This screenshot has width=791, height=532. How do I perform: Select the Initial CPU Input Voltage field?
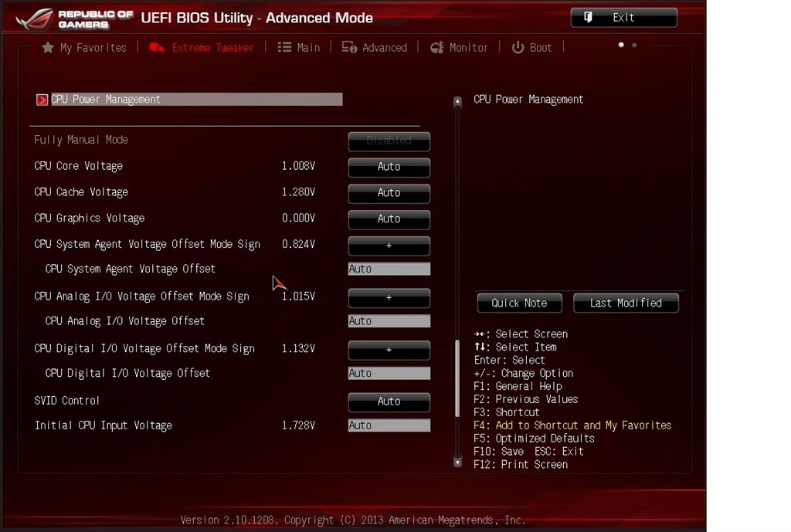click(389, 425)
